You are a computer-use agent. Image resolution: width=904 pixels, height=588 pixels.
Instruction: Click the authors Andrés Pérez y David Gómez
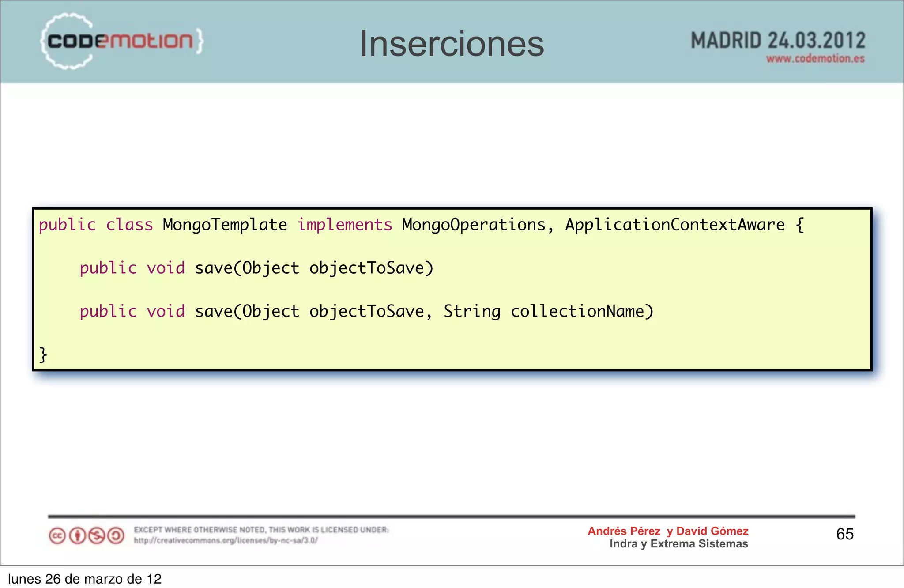point(668,531)
